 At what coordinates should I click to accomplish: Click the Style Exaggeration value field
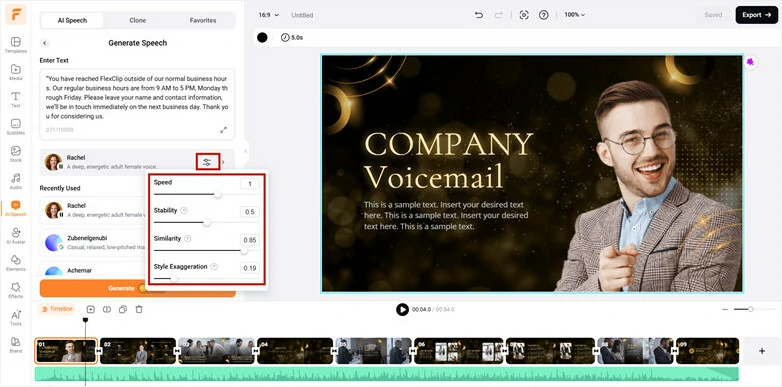point(250,268)
